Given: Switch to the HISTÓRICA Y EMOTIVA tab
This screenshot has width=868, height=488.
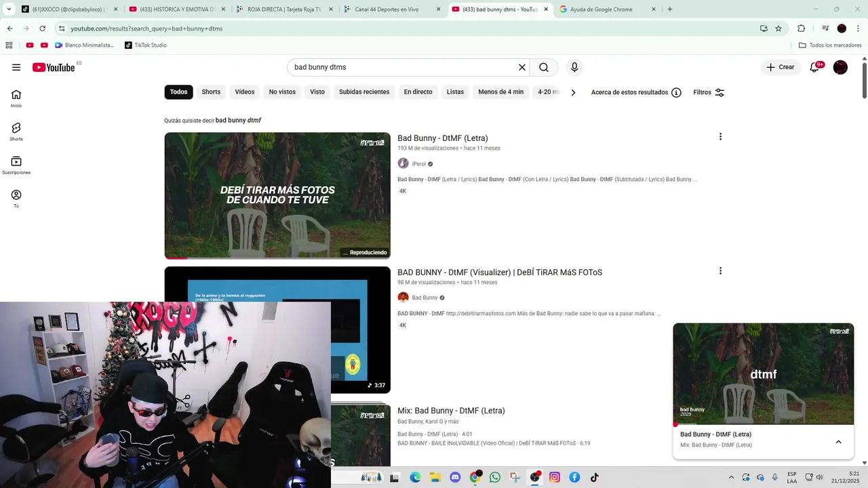Looking at the screenshot, I should tap(176, 9).
